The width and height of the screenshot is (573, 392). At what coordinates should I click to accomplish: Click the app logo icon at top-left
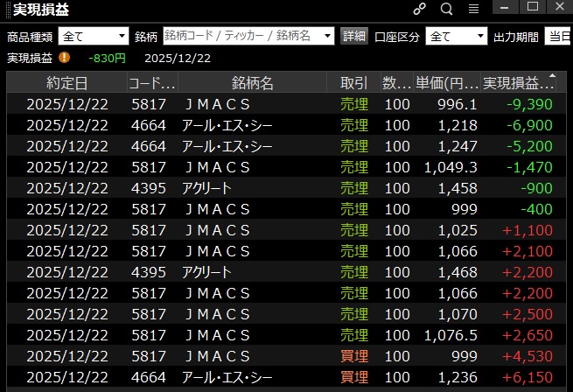click(x=6, y=9)
